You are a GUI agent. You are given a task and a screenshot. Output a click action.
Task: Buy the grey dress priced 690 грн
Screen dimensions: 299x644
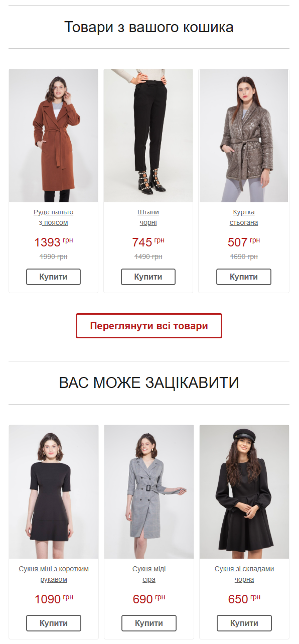tap(149, 623)
